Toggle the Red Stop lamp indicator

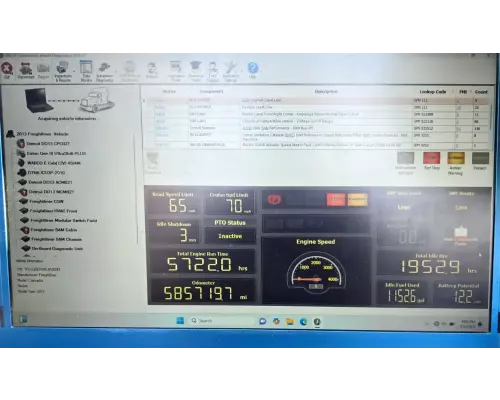432,161
